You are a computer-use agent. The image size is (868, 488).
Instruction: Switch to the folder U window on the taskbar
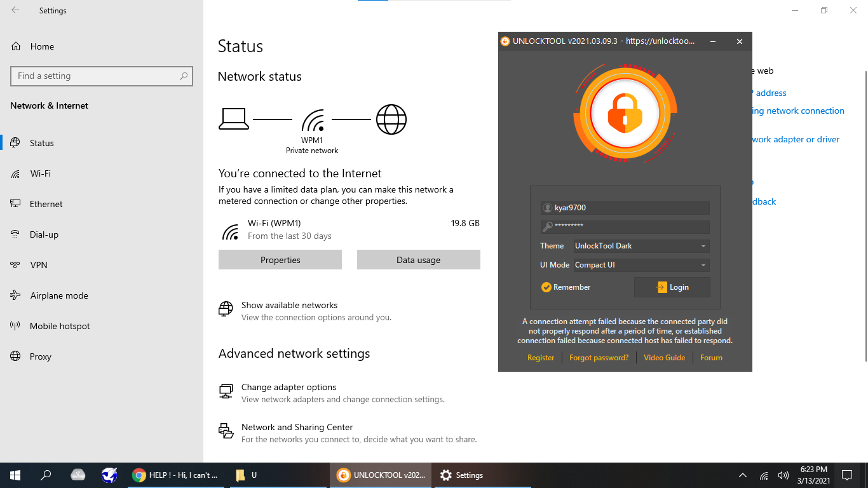tap(278, 475)
